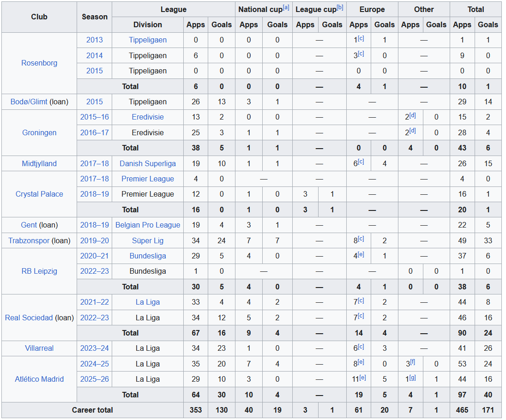506x420 pixels.
Task: Open footnote [a] beside National cup
Action: [286, 7]
